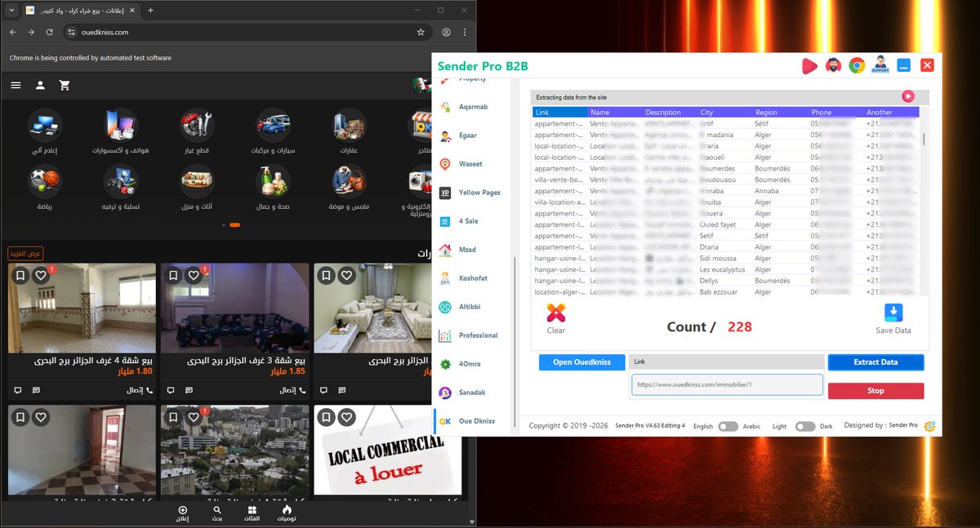
Task: Open the Support agent icon in Sender Pro
Action: pos(880,65)
